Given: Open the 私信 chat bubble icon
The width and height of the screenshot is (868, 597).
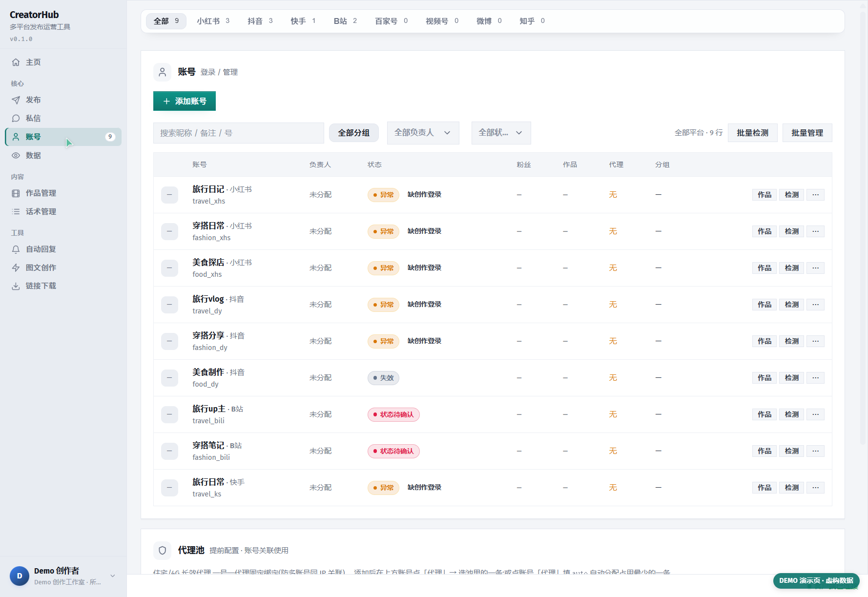Looking at the screenshot, I should (x=16, y=119).
